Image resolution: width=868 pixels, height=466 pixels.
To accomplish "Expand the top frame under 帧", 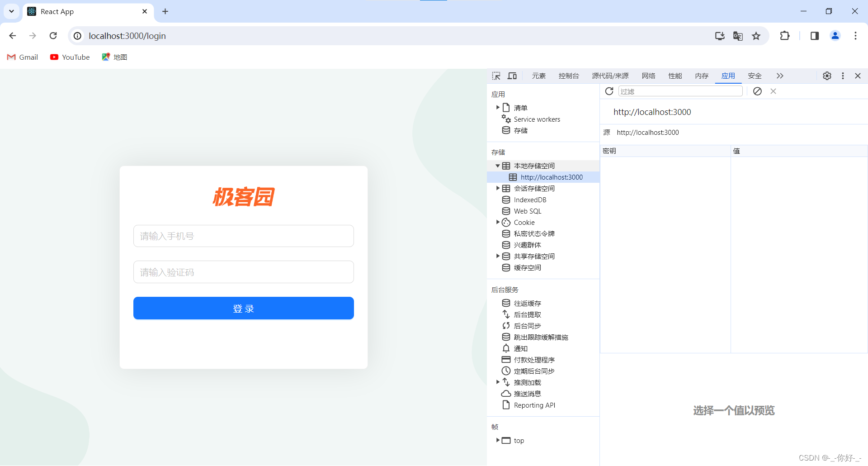I will click(x=499, y=440).
